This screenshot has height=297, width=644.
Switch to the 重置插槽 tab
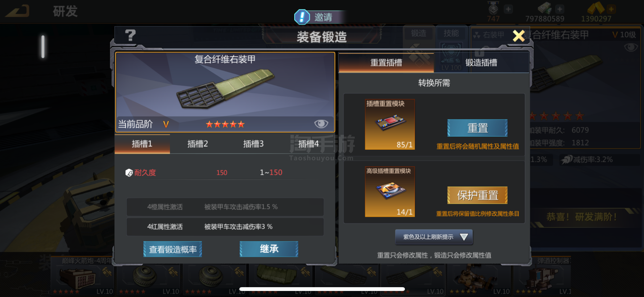[386, 62]
